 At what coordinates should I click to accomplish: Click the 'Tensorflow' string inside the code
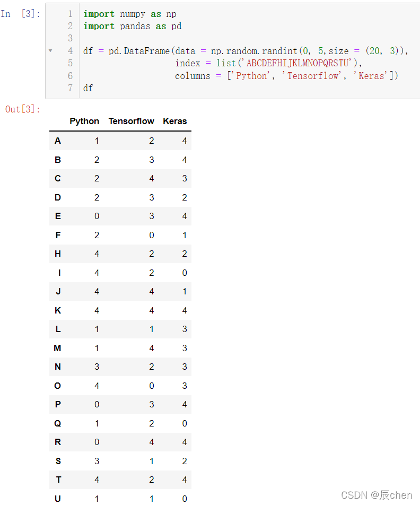(313, 76)
